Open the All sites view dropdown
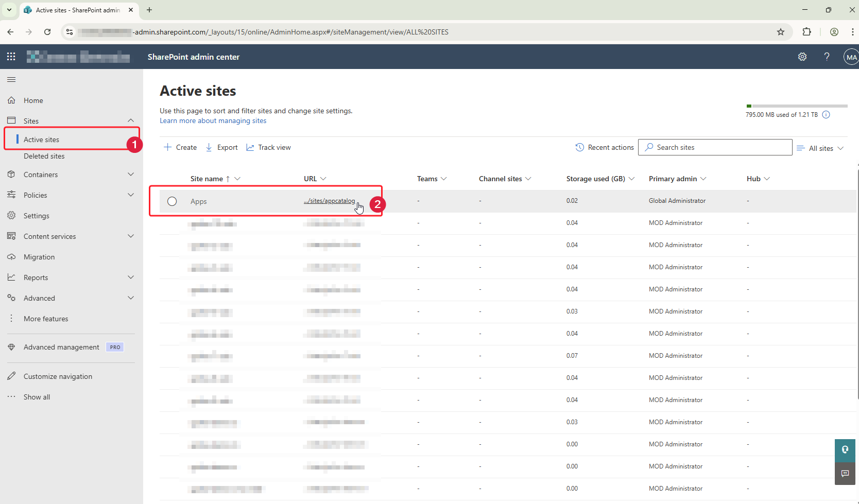Screen dimensions: 859x504 point(820,148)
